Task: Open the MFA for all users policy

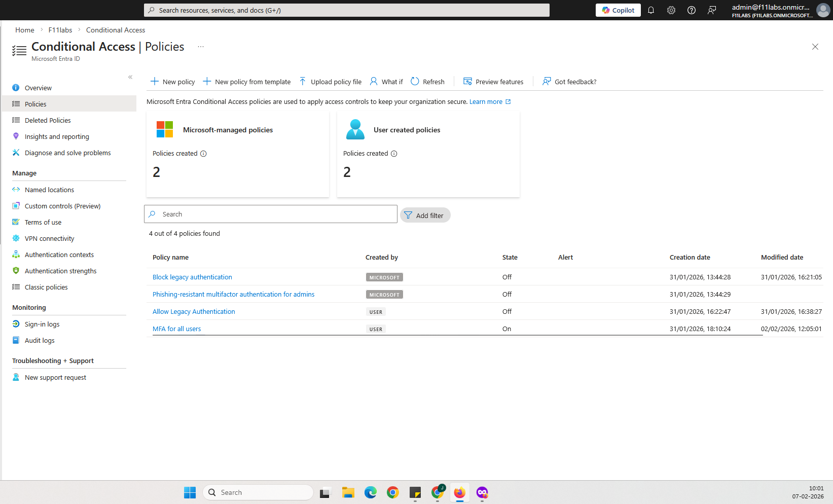Action: [176, 329]
